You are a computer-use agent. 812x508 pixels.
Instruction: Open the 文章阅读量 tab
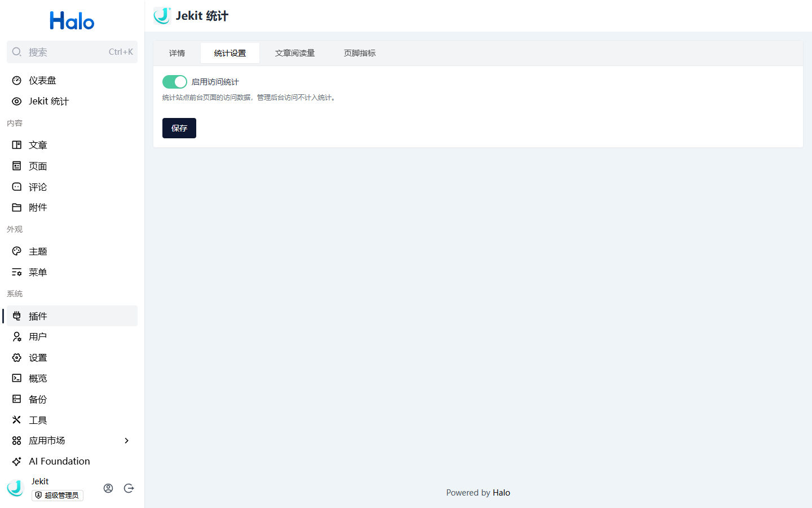(x=295, y=53)
